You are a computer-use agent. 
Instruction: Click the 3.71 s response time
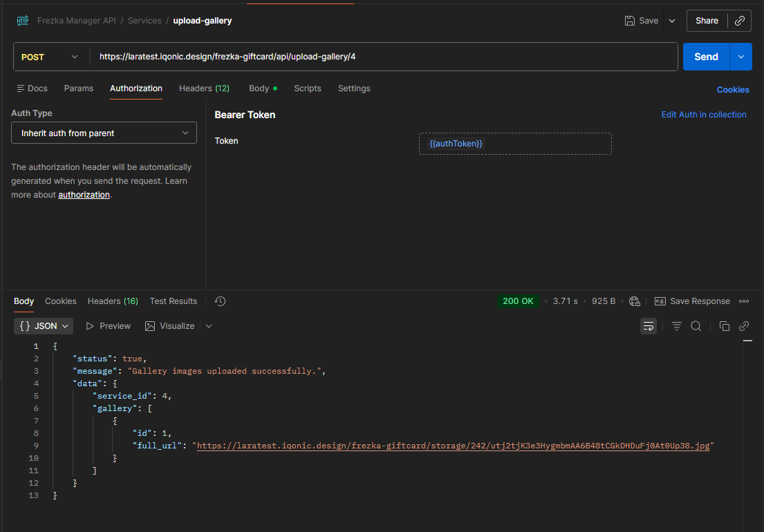pyautogui.click(x=565, y=301)
